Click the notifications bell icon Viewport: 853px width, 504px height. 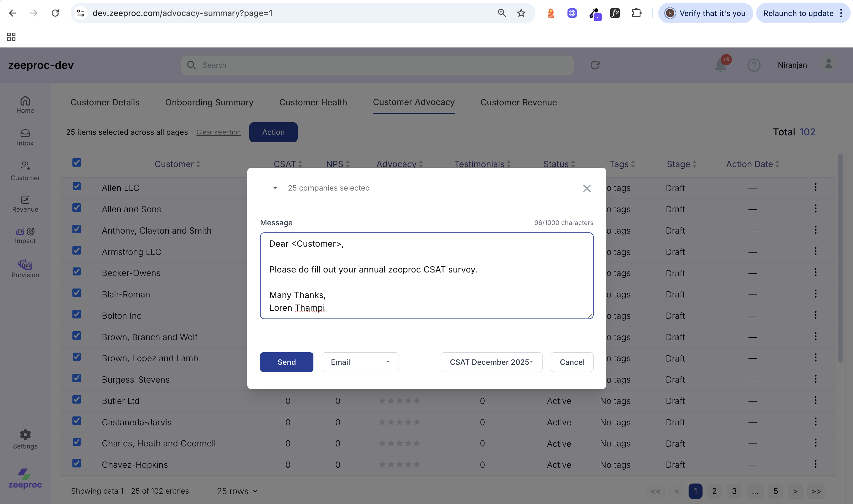(x=721, y=65)
